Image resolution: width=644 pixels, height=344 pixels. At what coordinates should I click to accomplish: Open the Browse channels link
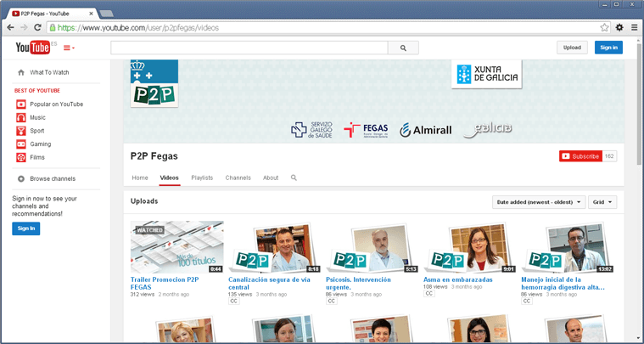tap(53, 178)
